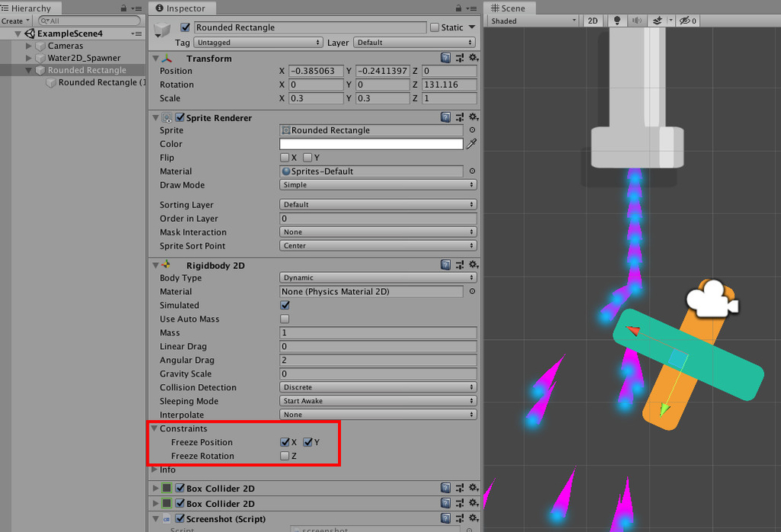Open Sprite Renderer Material object picker
Image resolution: width=781 pixels, height=532 pixels.
click(472, 171)
